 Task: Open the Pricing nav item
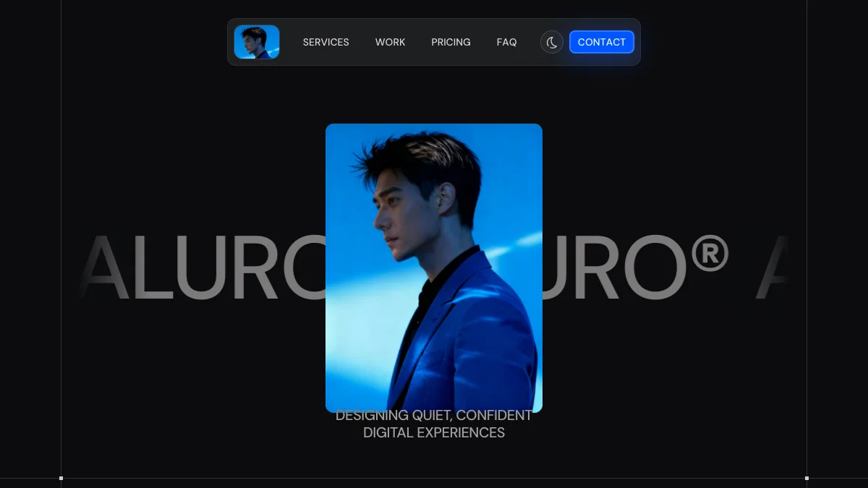tap(451, 42)
